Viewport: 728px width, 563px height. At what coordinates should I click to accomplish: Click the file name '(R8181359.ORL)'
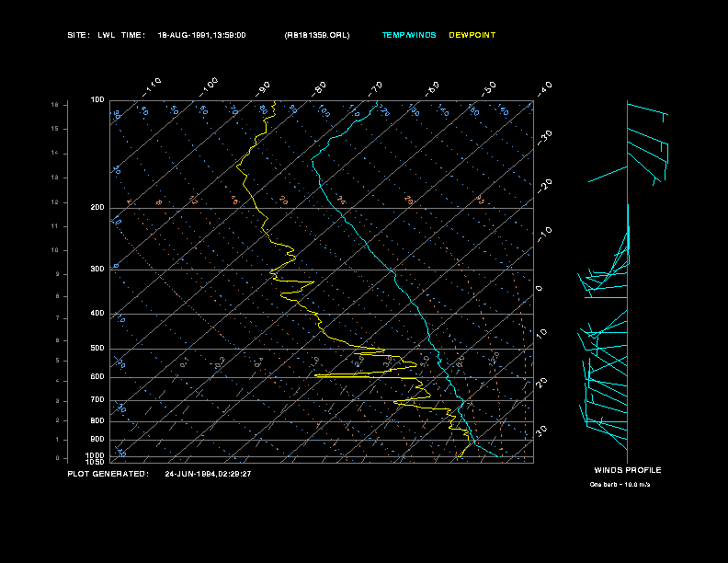[x=317, y=35]
